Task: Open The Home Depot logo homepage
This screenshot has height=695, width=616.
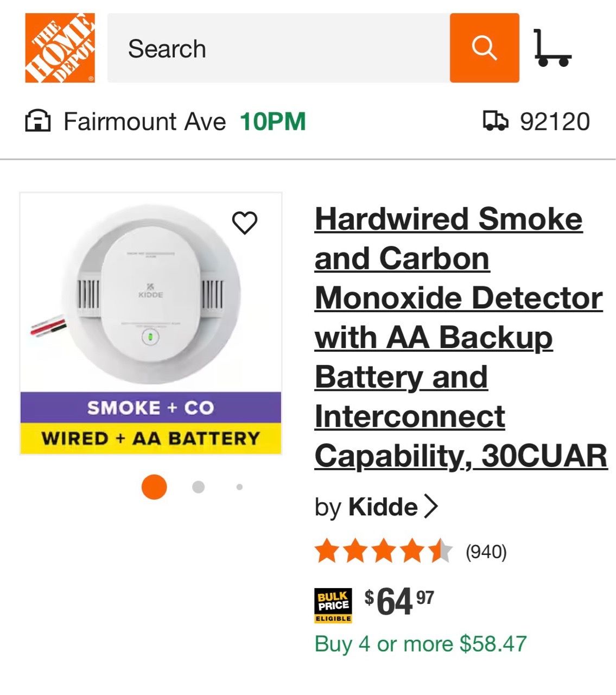Action: point(60,48)
